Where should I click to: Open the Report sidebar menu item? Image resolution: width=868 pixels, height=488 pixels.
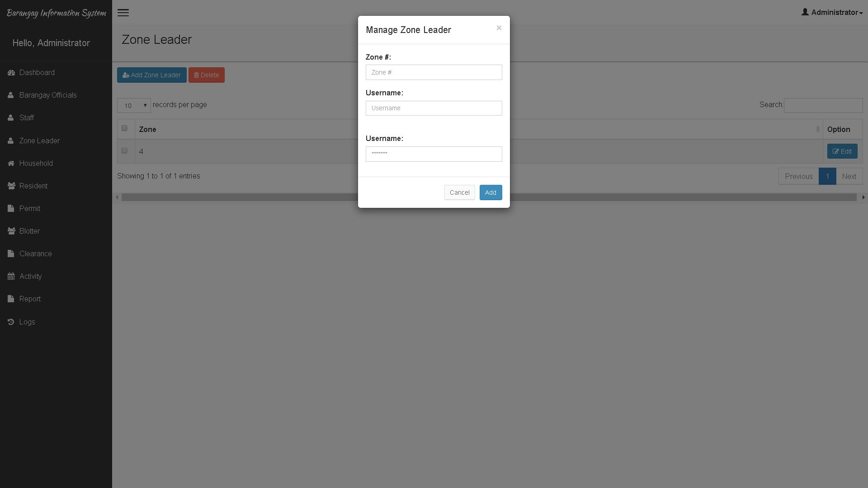click(30, 299)
